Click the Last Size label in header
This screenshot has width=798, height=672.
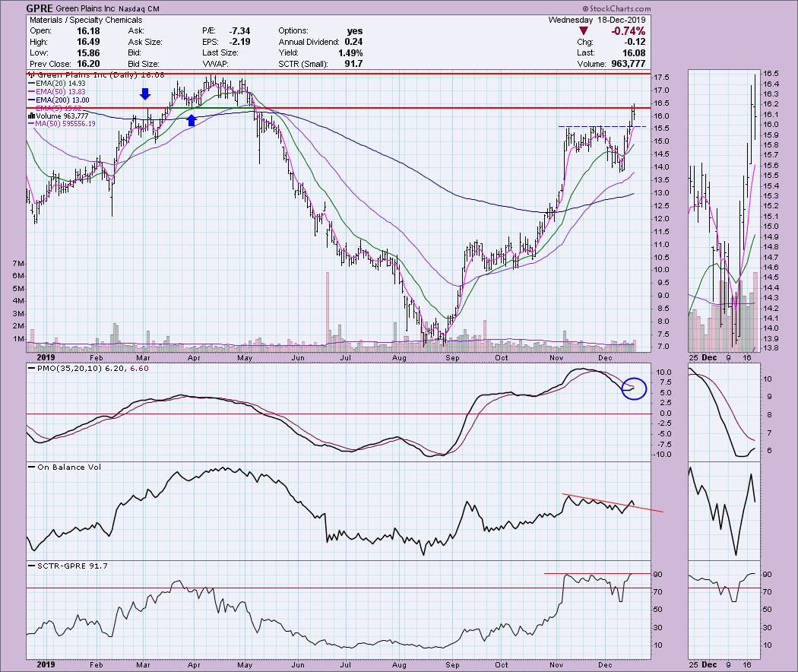click(x=220, y=53)
